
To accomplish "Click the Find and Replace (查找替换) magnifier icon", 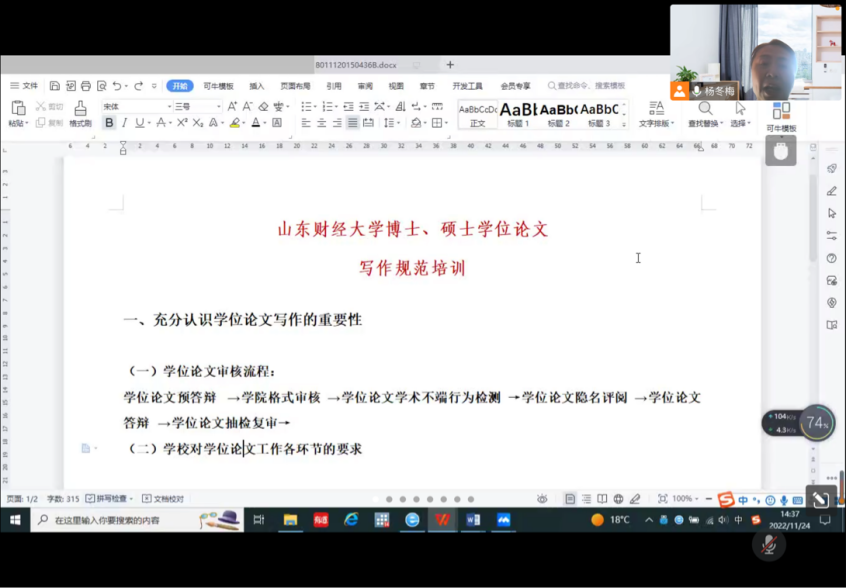I will [706, 109].
